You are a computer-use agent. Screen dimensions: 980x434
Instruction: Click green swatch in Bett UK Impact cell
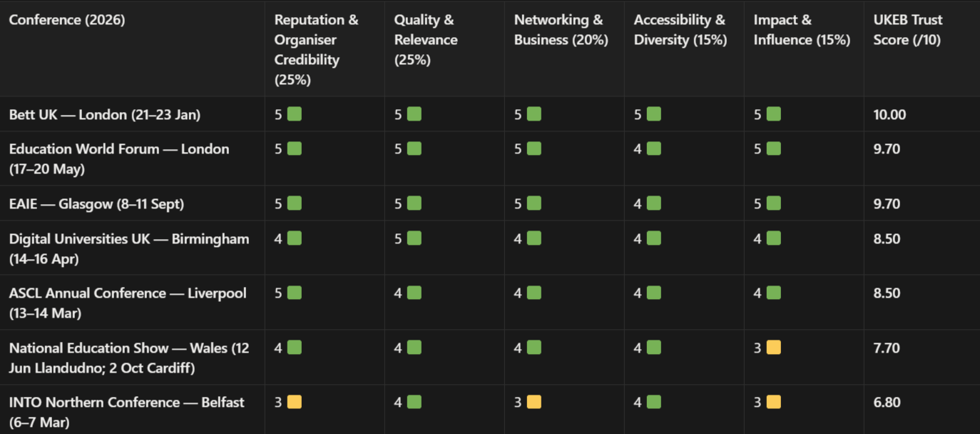point(773,114)
